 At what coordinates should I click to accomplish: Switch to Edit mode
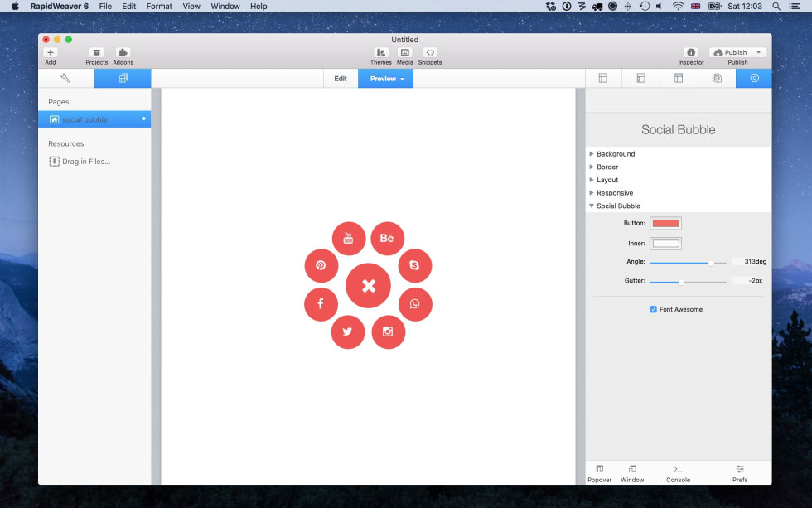coord(341,79)
